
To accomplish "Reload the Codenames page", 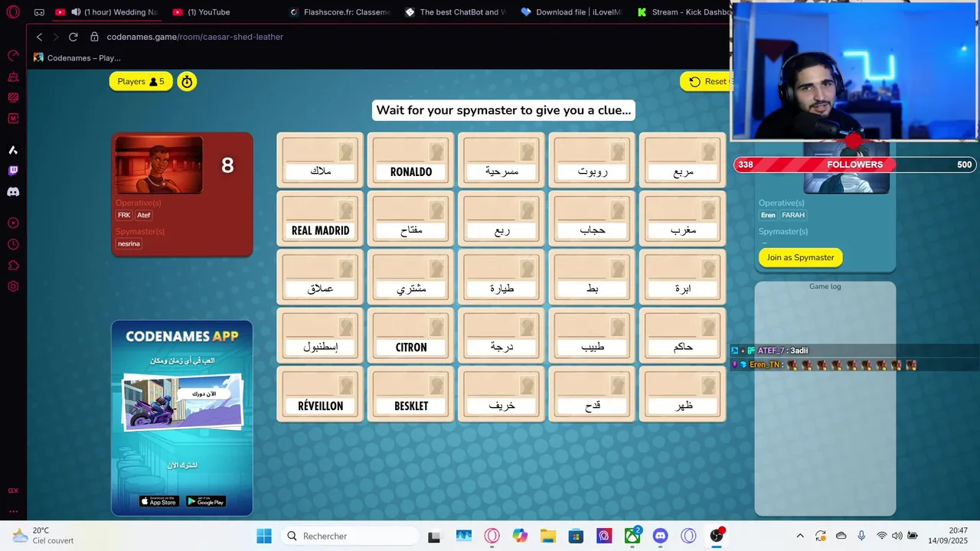I will click(73, 37).
